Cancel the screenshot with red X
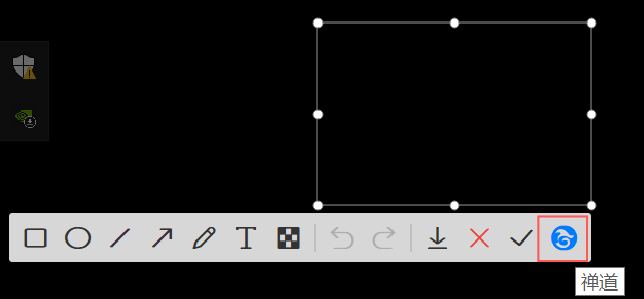 (479, 238)
